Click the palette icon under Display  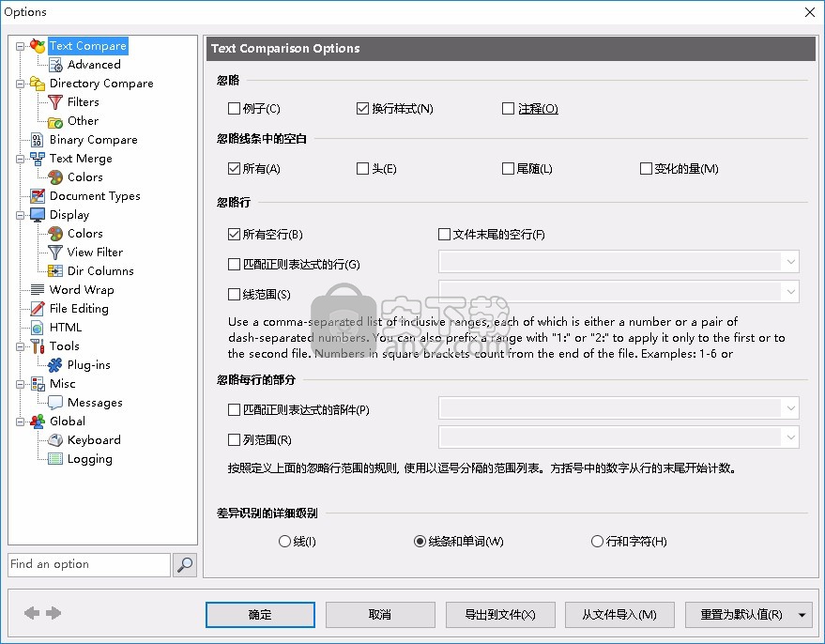[55, 234]
